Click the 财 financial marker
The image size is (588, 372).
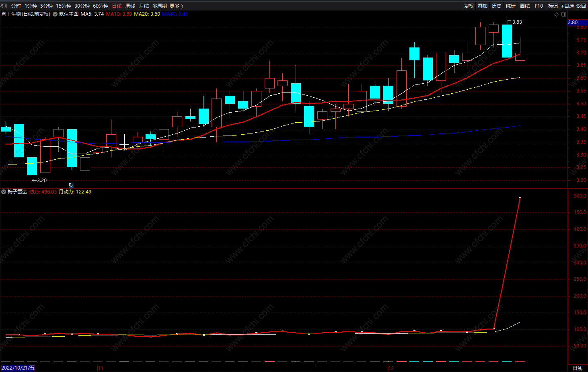[x=71, y=185]
